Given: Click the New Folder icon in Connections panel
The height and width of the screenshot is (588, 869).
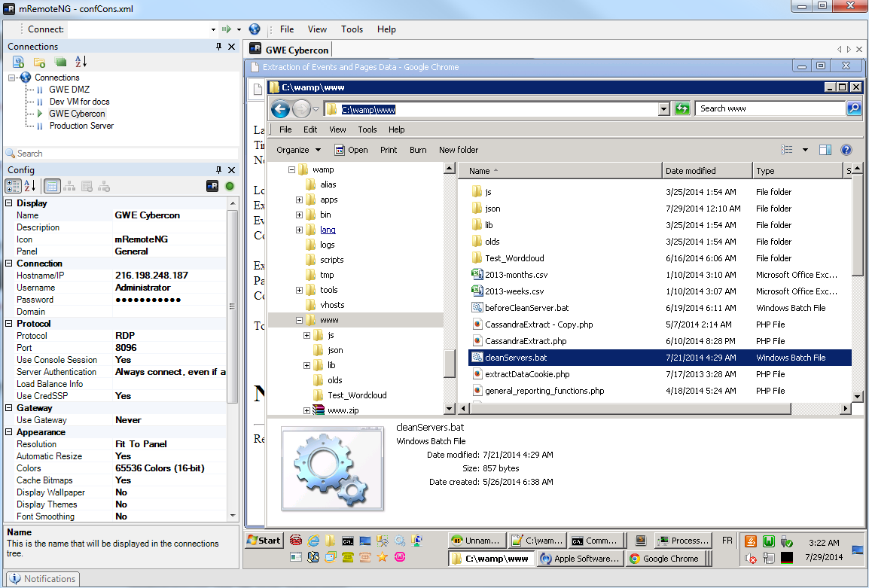Looking at the screenshot, I should [39, 62].
